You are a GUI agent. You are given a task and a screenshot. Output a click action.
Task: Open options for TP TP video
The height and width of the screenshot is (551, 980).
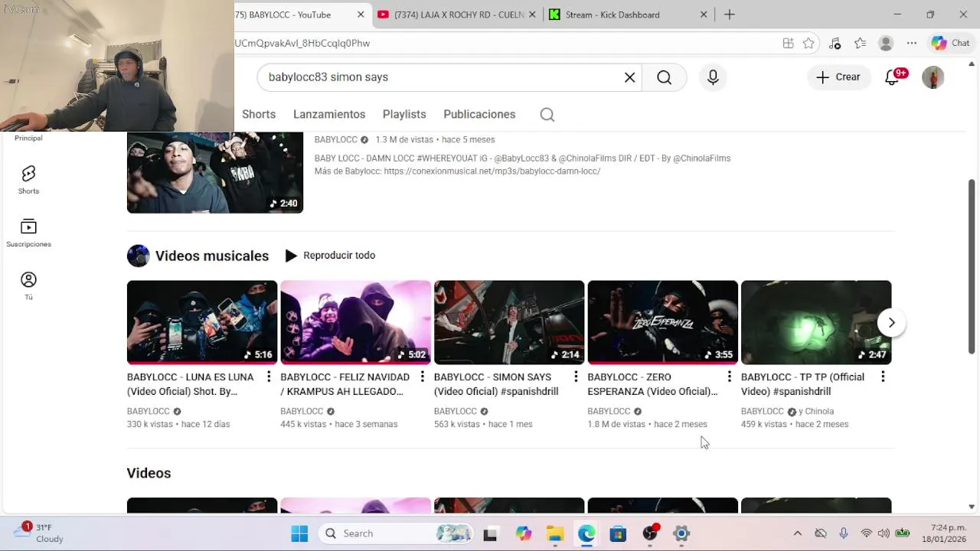click(x=883, y=377)
